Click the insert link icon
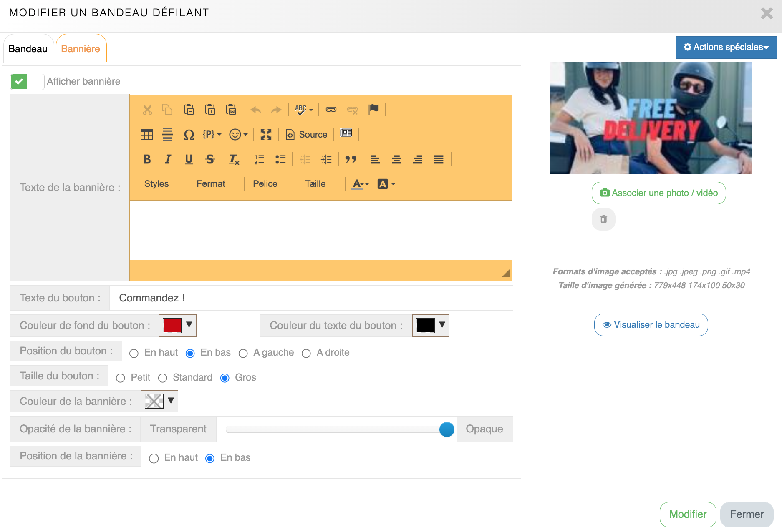Screen dimensions: 782x532 tap(331, 109)
